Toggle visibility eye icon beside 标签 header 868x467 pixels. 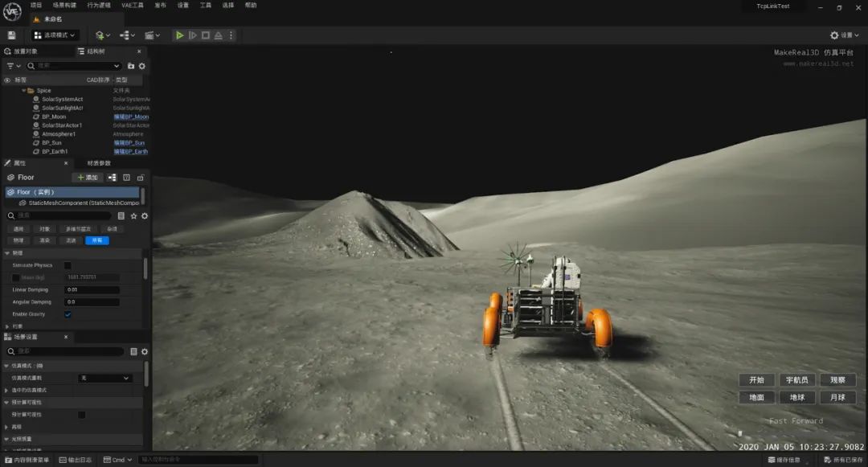7,80
